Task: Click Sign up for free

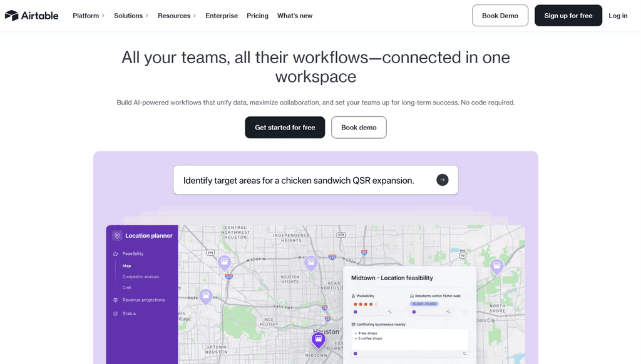Action: pos(568,16)
